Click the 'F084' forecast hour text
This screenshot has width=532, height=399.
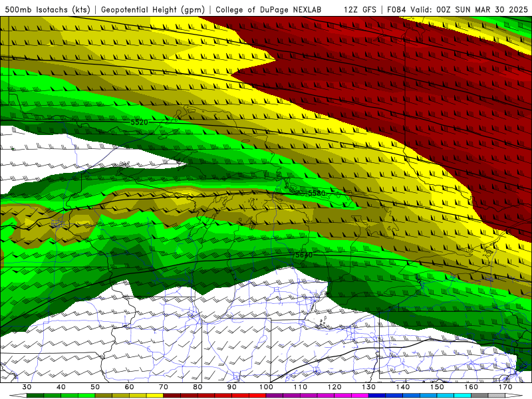click(x=396, y=10)
